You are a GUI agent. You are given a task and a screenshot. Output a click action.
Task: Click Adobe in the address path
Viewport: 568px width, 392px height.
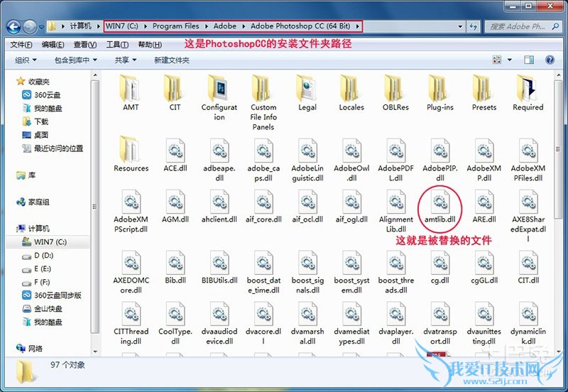(x=224, y=26)
